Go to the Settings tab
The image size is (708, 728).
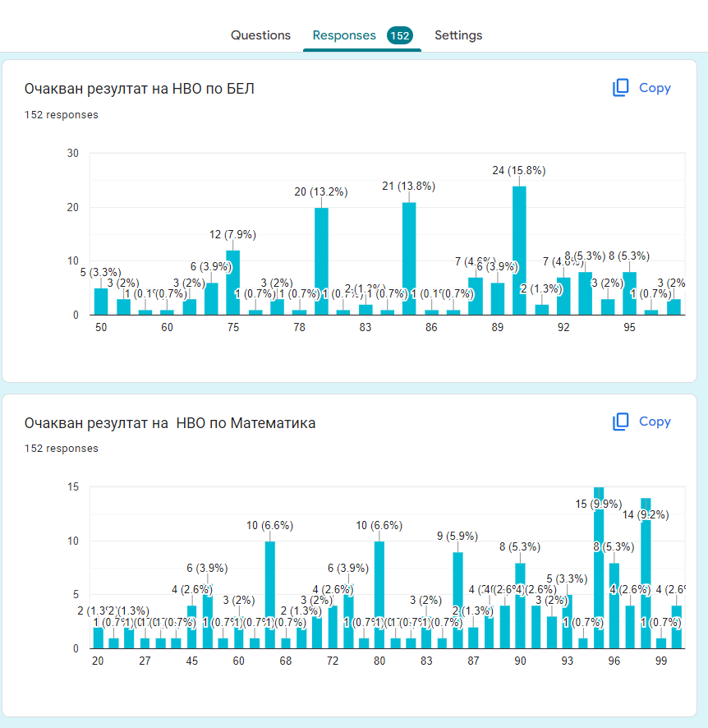[458, 35]
